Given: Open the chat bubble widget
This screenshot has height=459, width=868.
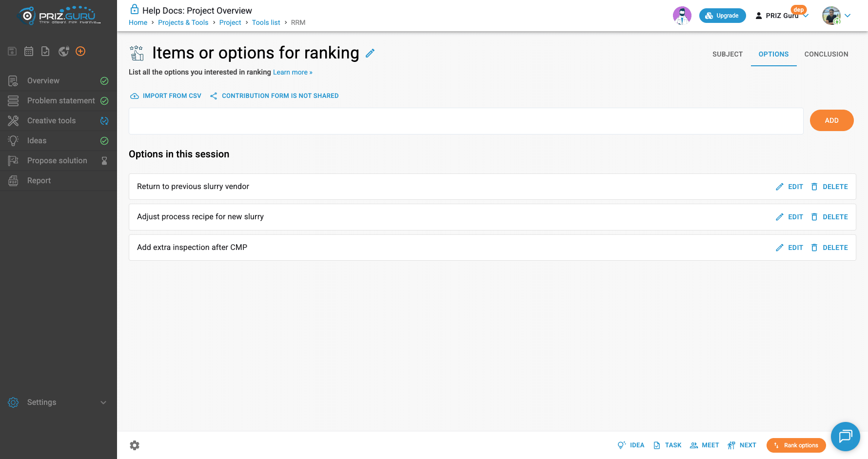Looking at the screenshot, I should point(846,437).
